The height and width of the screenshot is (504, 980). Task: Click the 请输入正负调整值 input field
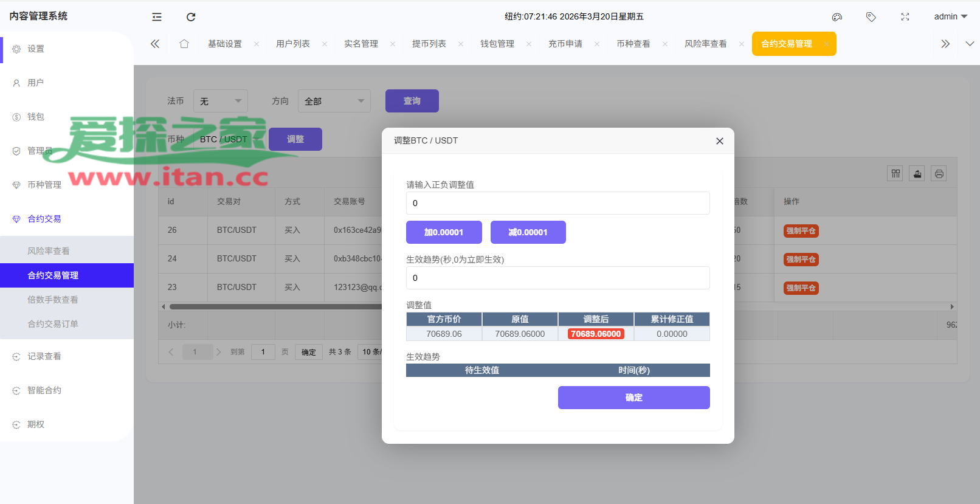(557, 203)
